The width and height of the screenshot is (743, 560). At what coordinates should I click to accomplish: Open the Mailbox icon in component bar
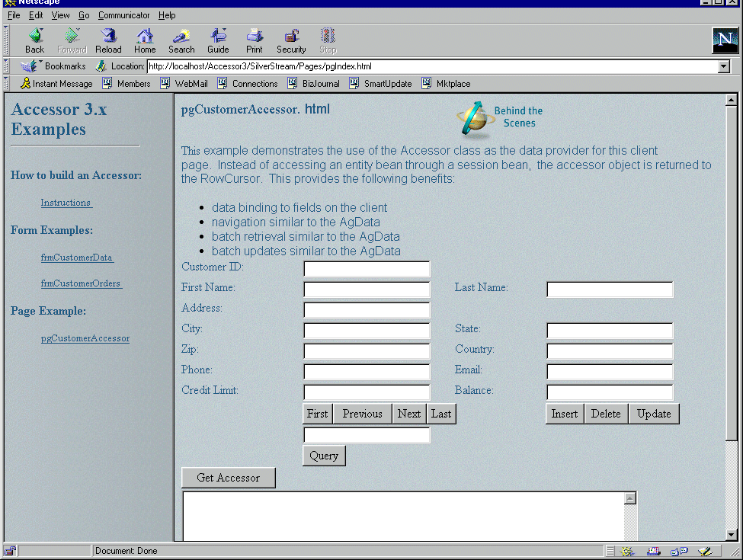[x=653, y=551]
